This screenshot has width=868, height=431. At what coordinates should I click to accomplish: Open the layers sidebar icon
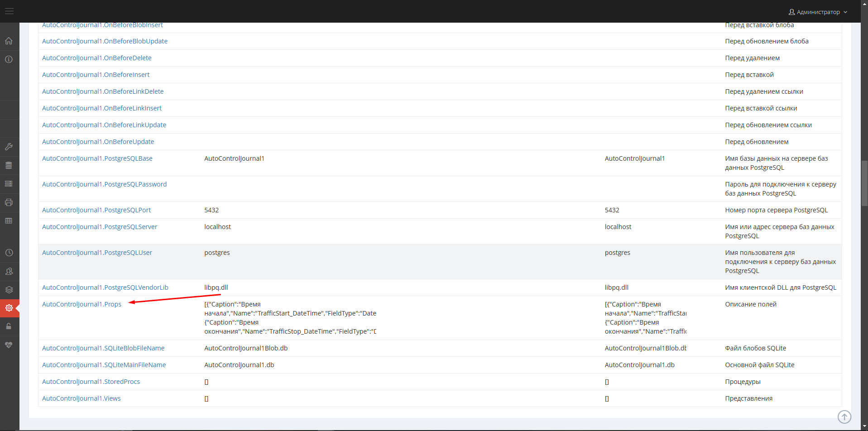click(9, 290)
